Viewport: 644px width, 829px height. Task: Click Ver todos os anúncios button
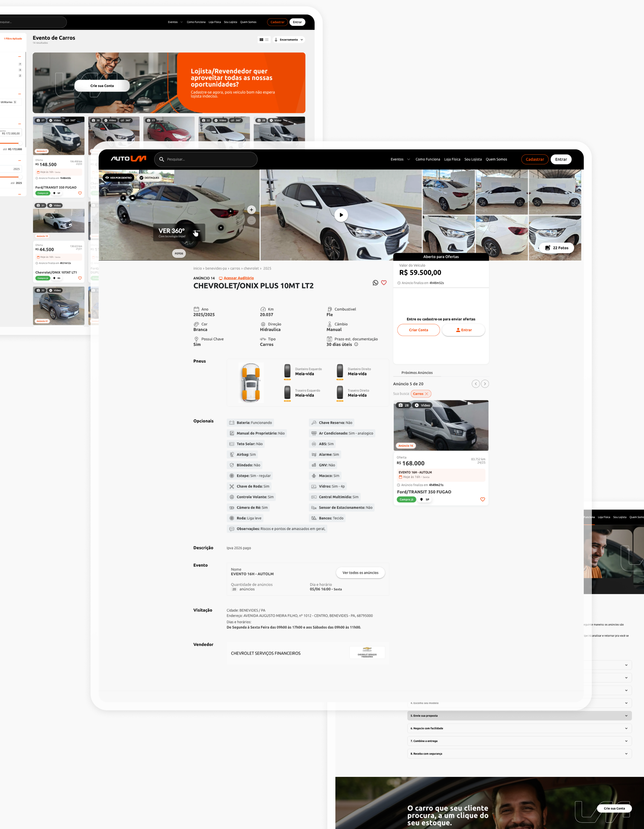click(x=360, y=573)
